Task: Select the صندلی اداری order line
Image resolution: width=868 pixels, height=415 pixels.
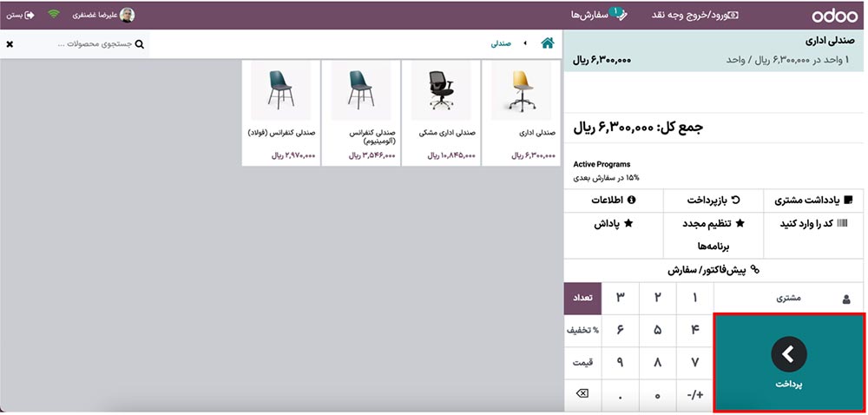Action: coord(713,51)
